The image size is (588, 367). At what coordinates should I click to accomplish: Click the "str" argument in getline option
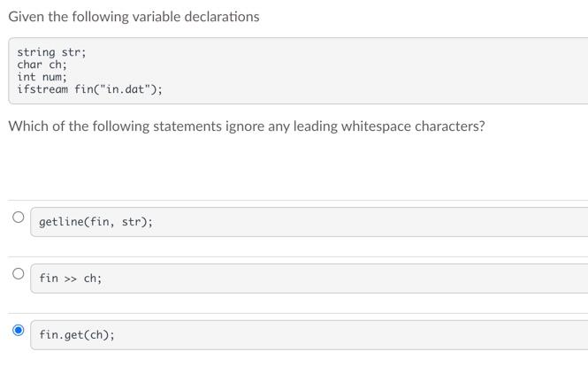tap(131, 222)
